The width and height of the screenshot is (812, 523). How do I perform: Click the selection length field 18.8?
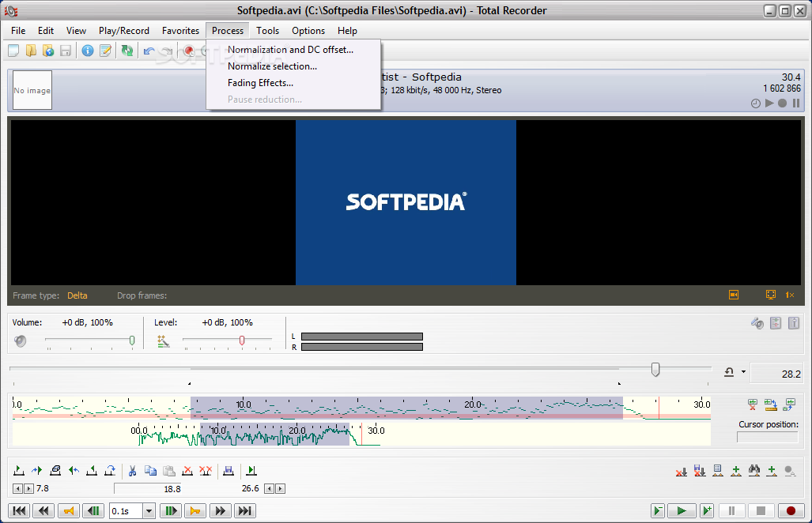point(148,489)
